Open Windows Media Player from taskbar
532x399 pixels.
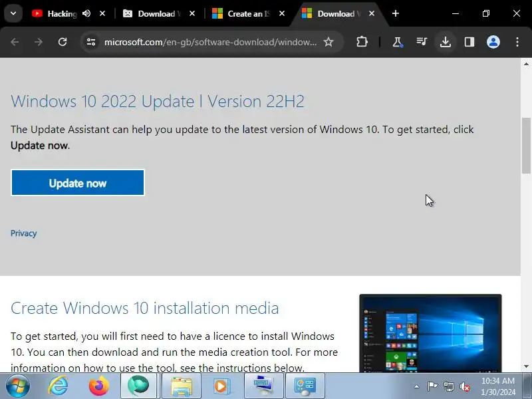pyautogui.click(x=221, y=386)
